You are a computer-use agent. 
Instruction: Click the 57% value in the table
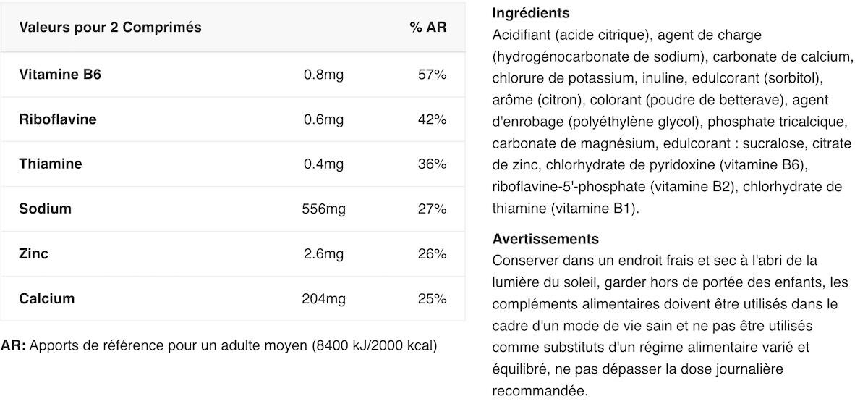[x=433, y=75]
